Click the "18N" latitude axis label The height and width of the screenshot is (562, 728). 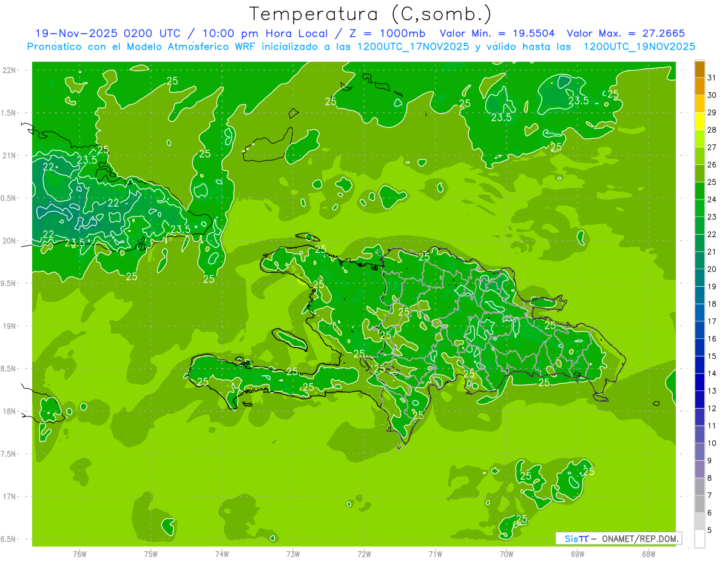point(10,411)
